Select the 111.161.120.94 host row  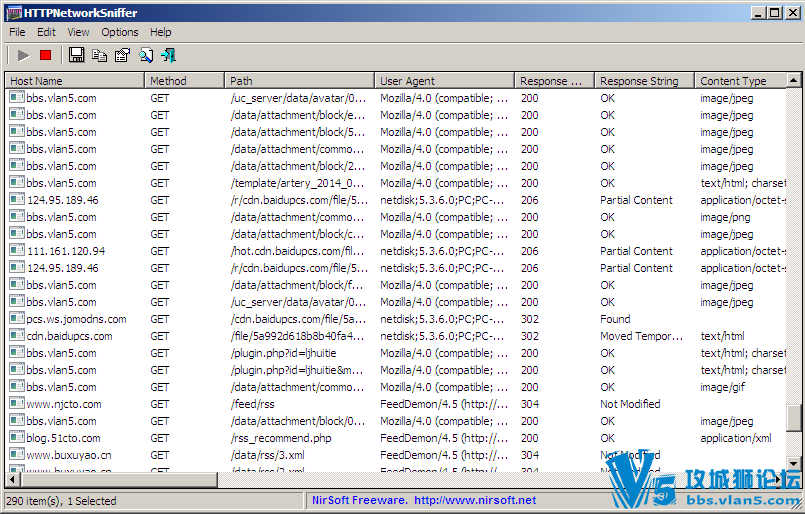tap(66, 251)
